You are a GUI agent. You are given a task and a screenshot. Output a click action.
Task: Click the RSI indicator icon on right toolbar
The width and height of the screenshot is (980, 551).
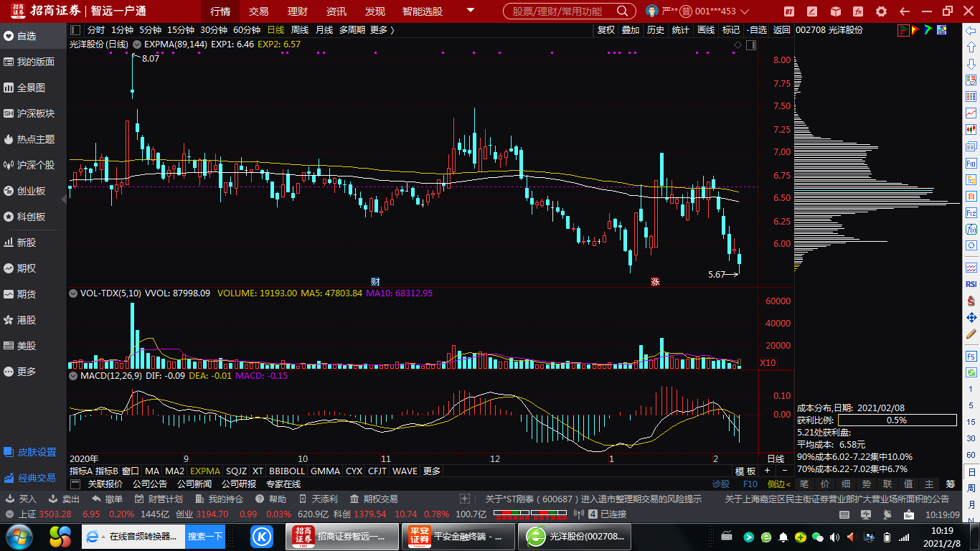pyautogui.click(x=971, y=284)
